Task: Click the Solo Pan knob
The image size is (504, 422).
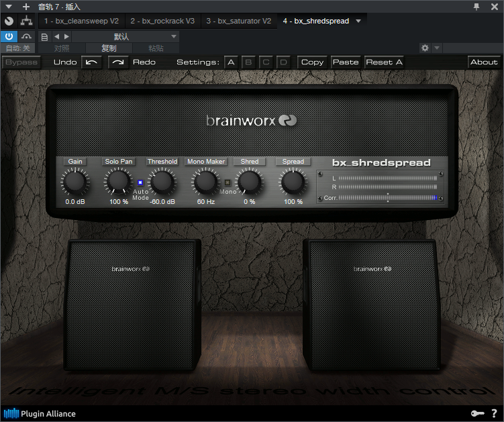Action: click(119, 182)
